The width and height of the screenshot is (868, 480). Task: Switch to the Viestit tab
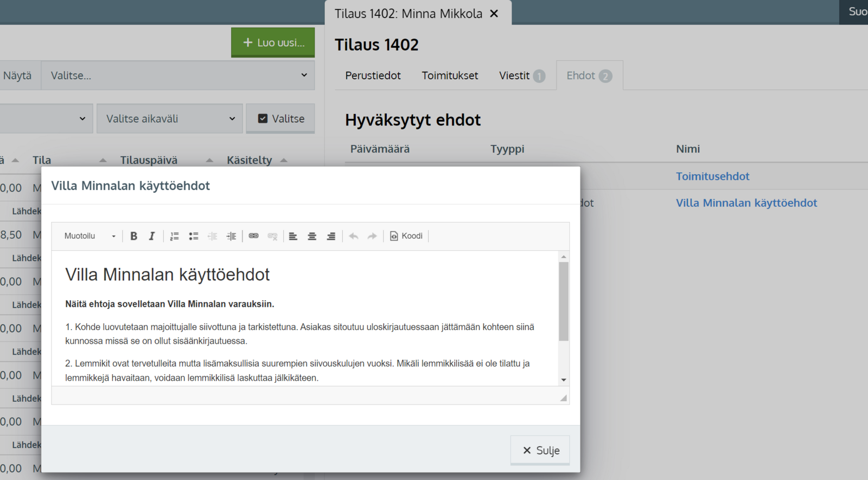[x=522, y=75]
